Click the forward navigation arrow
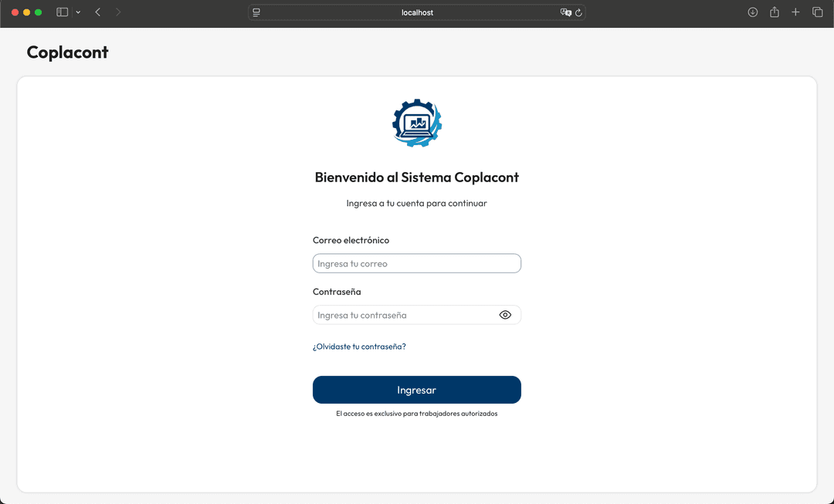 (x=118, y=12)
